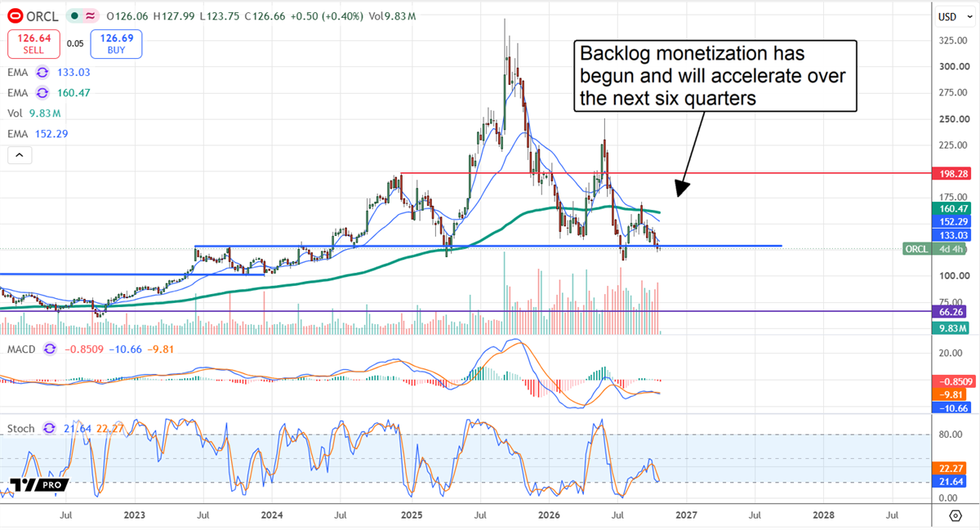Click 2023 on the time axis
Viewport: 980px width, 530px height.
point(136,515)
